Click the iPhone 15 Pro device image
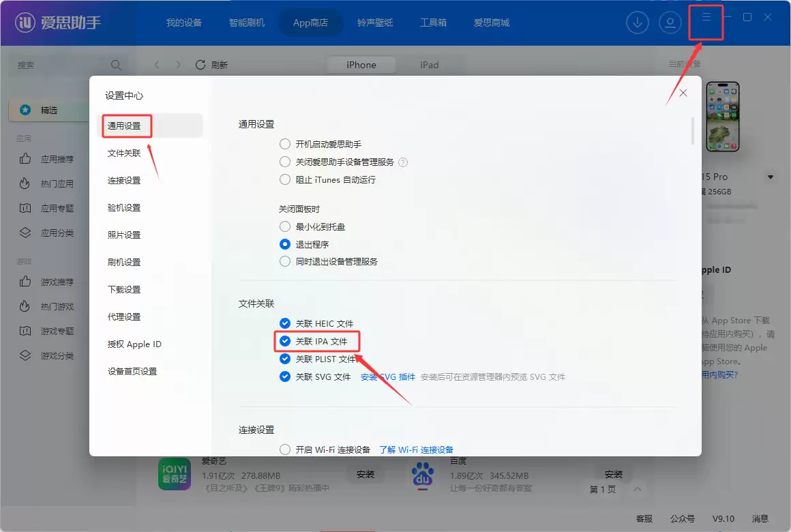 coord(722,117)
